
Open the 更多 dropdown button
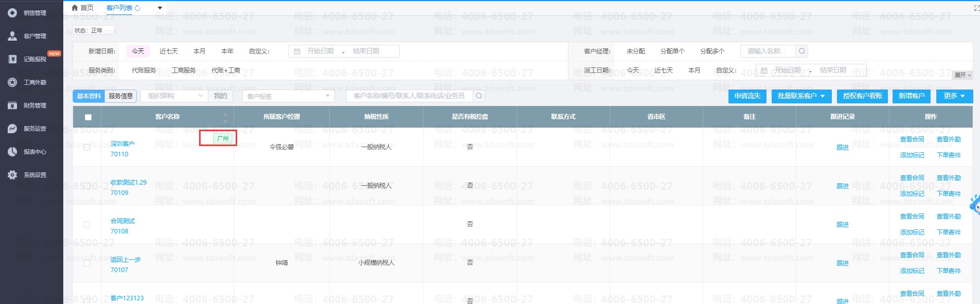coord(954,96)
